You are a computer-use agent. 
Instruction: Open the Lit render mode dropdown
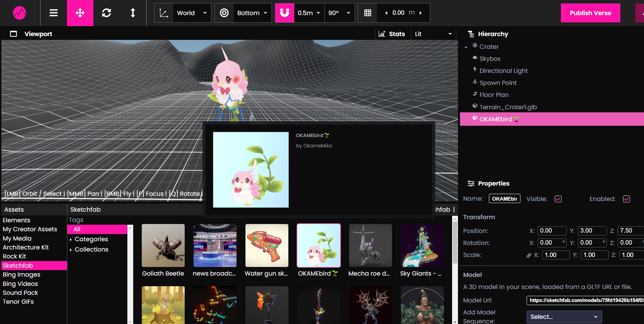click(433, 34)
